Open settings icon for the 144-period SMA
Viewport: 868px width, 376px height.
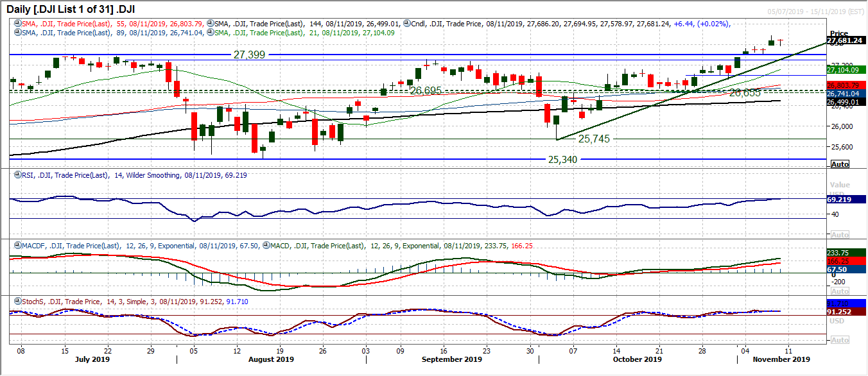[x=210, y=22]
